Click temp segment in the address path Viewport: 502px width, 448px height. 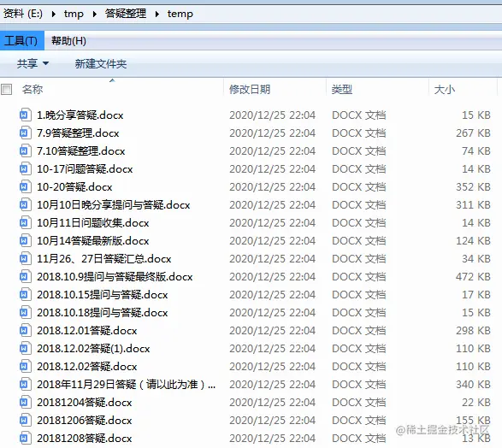click(x=180, y=14)
